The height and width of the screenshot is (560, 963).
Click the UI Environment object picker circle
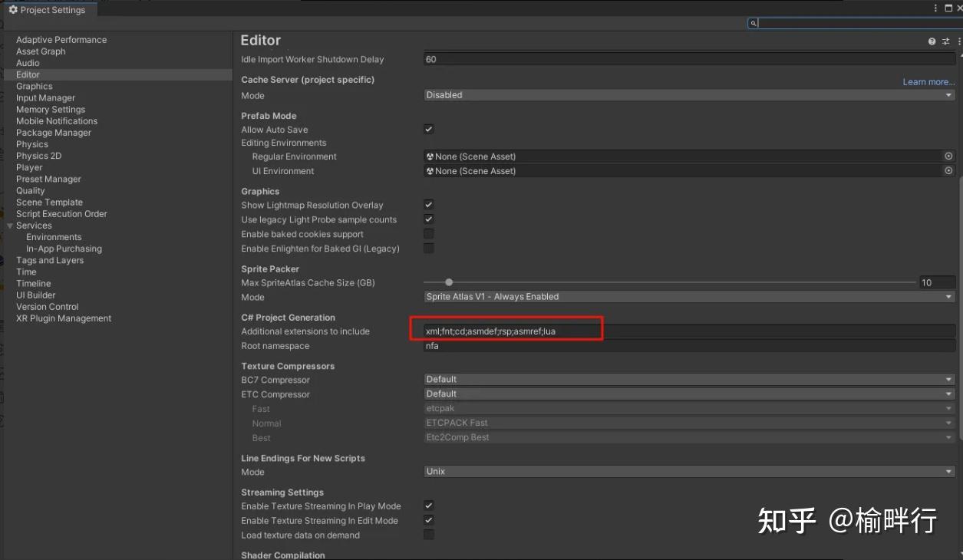(948, 171)
